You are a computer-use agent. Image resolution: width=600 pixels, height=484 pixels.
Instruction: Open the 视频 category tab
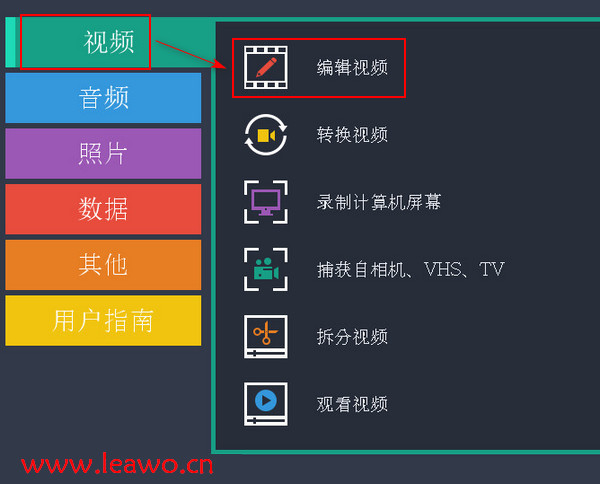109,42
